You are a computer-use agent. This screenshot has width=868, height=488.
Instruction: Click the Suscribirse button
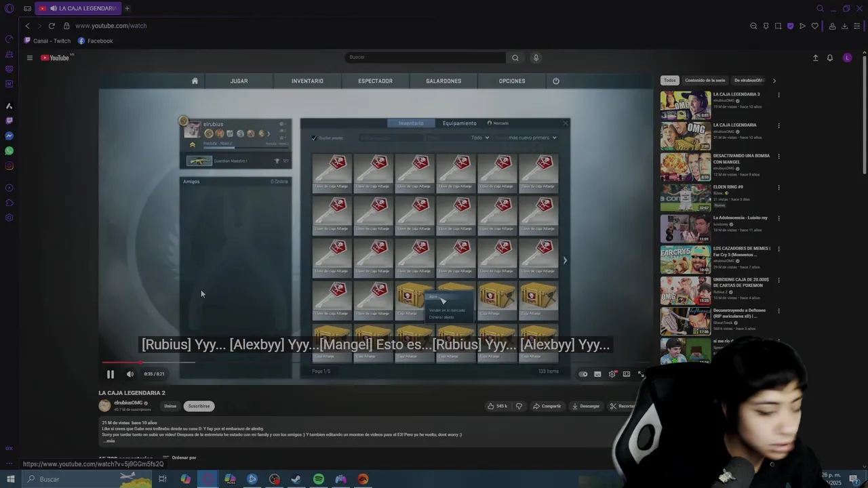[x=199, y=406]
